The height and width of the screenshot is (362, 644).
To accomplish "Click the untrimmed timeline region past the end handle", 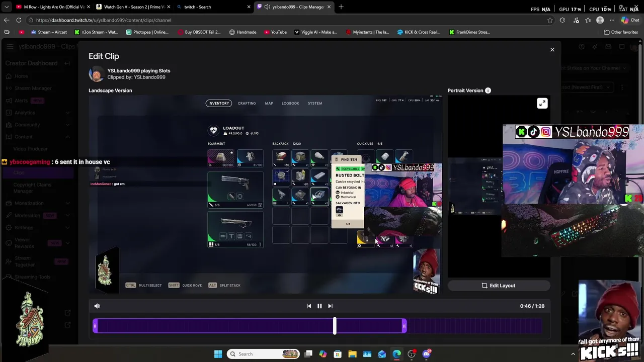I will (474, 327).
